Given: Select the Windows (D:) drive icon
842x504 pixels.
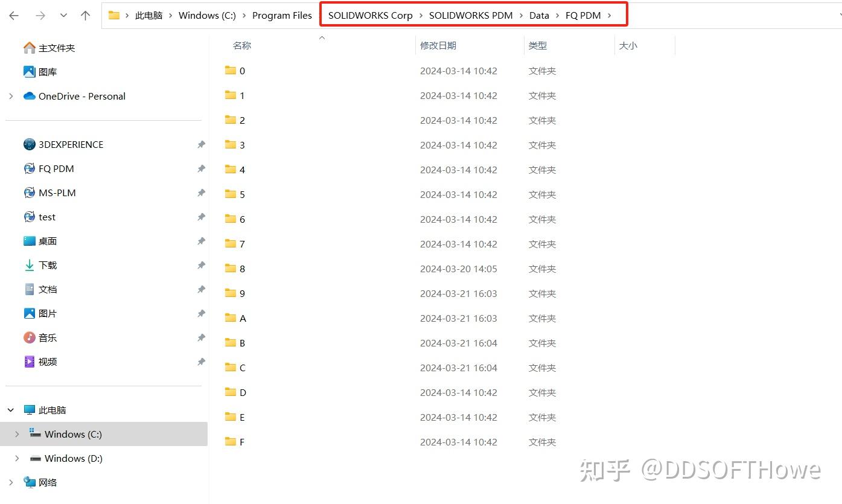Looking at the screenshot, I should (x=35, y=459).
